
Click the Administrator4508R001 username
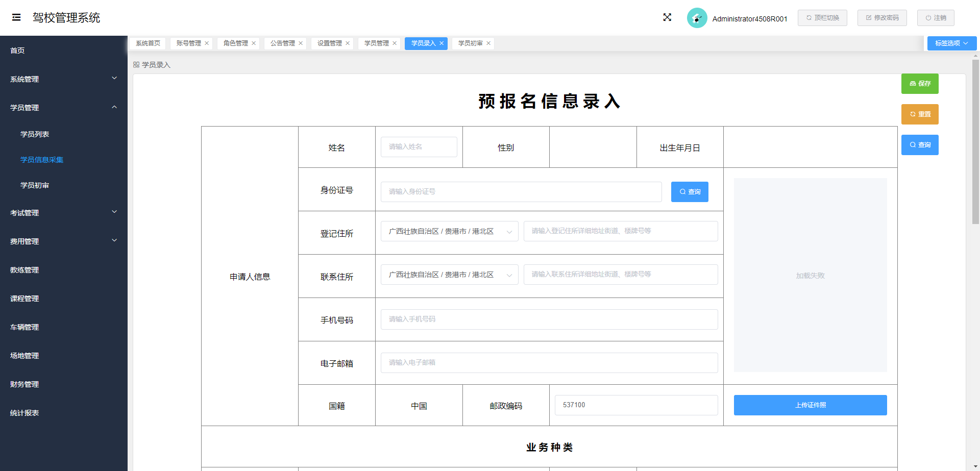click(750, 19)
